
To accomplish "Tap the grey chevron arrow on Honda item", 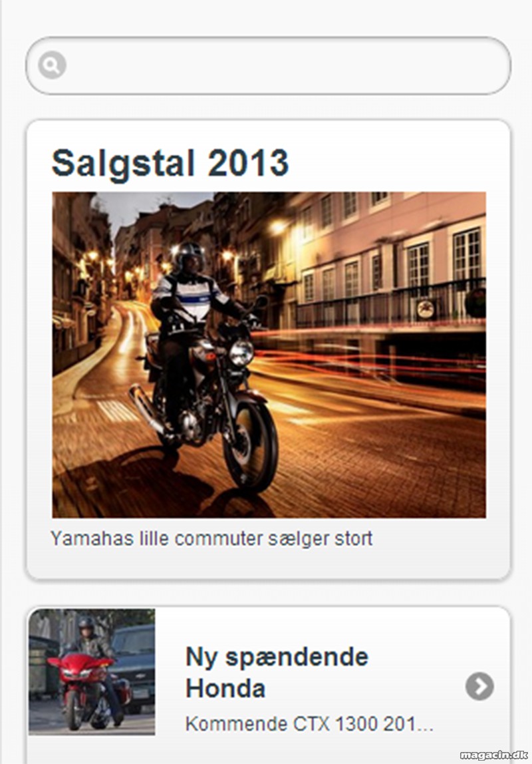I will 479,686.
